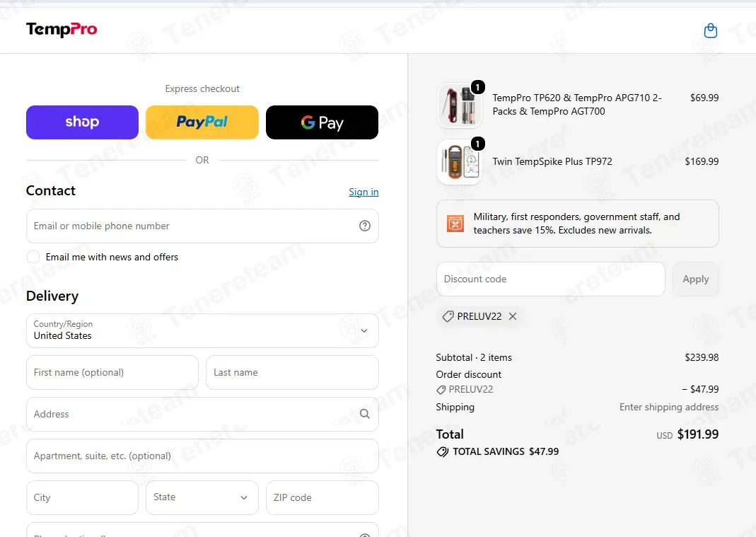This screenshot has height=537, width=756.
Task: Open the shopping bag cart icon
Action: 710,30
